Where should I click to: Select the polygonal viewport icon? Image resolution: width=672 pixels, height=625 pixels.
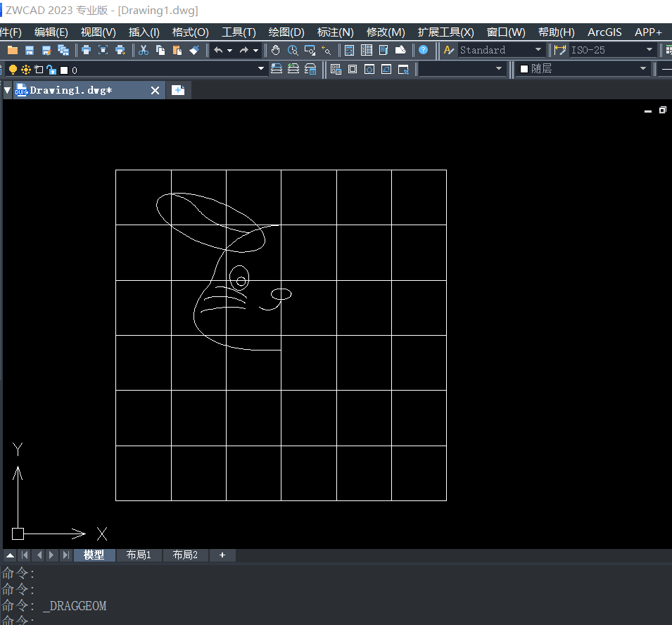click(x=369, y=70)
